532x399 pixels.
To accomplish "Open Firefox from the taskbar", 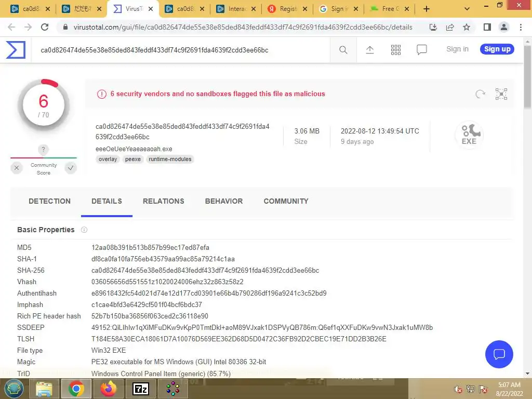I will (109, 389).
